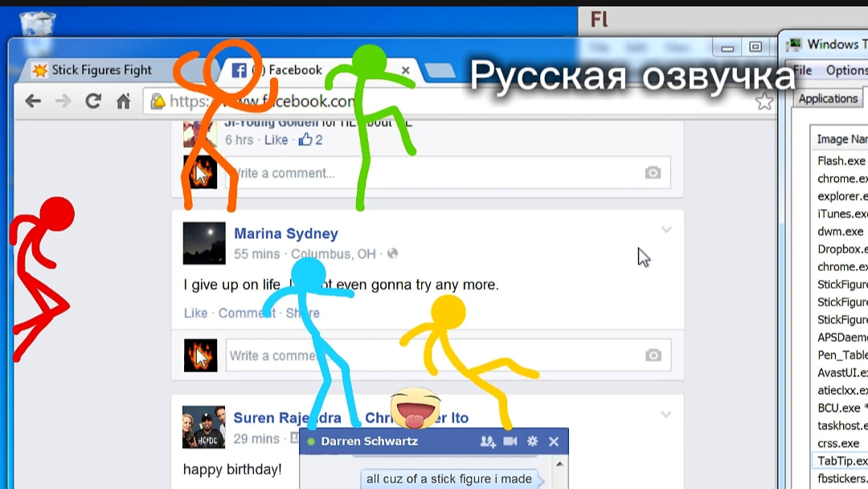Bookmark page with the star icon
868x489 pixels.
pos(764,101)
